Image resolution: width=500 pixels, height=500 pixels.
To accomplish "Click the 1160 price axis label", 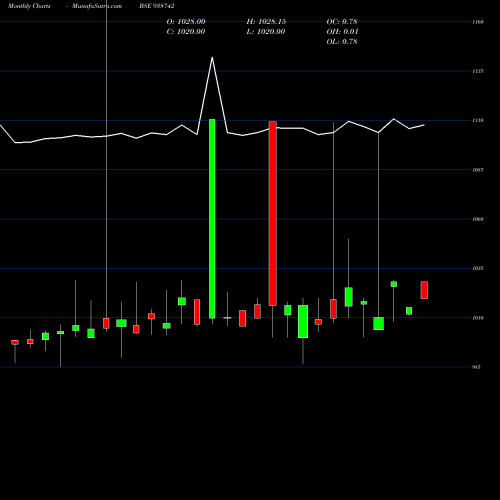I will click(x=478, y=22).
